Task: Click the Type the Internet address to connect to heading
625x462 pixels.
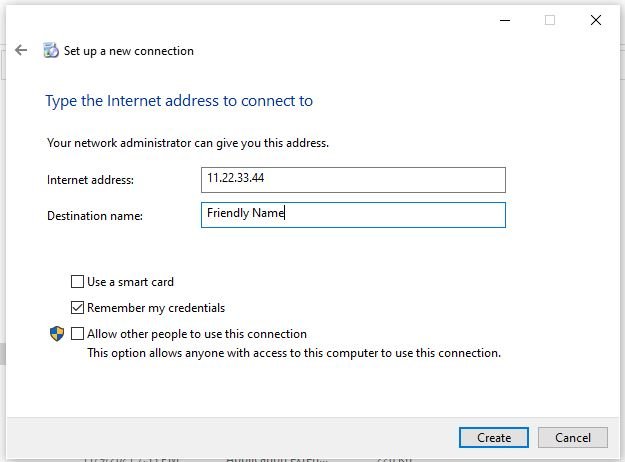Action: (179, 101)
